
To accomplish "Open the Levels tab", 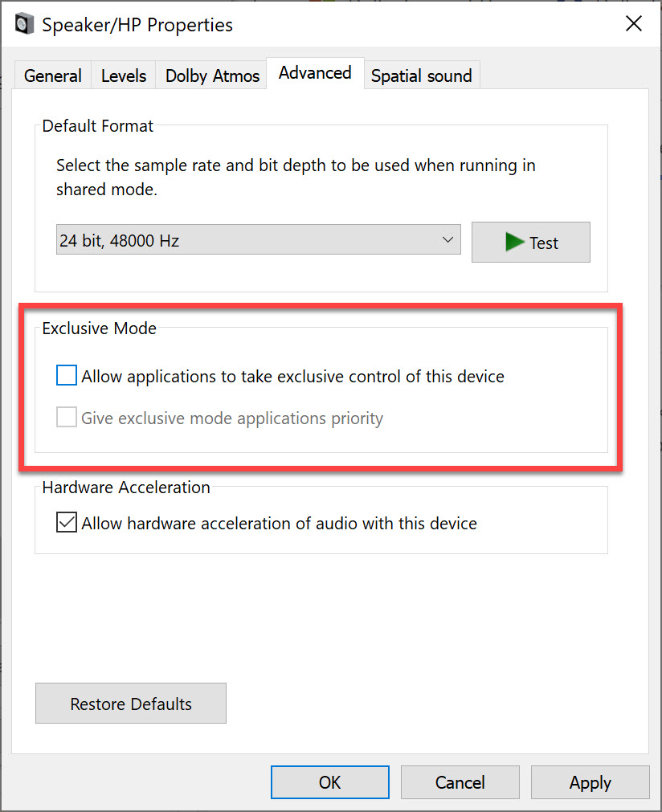I will pyautogui.click(x=124, y=76).
